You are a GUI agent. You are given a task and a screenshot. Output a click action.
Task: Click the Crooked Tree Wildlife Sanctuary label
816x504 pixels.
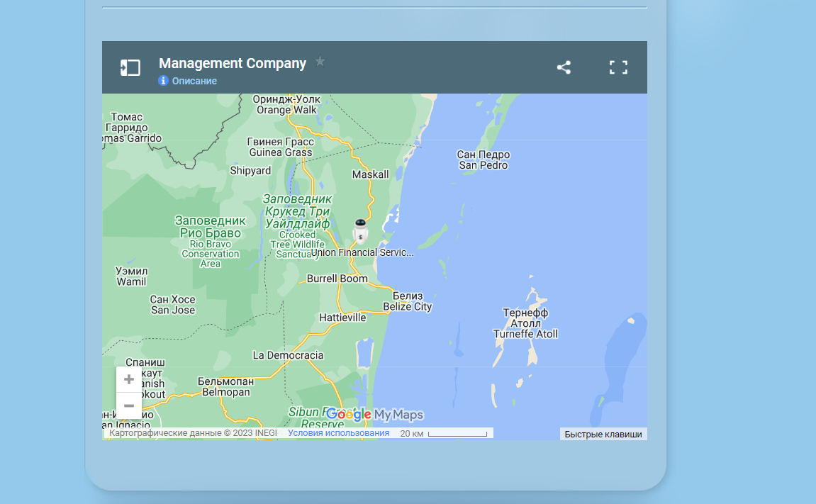point(297,225)
